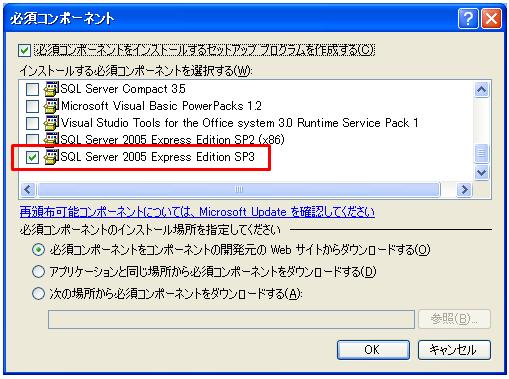Click the list scroll down arrow
Viewport: 509px width, 379px height.
[481, 172]
